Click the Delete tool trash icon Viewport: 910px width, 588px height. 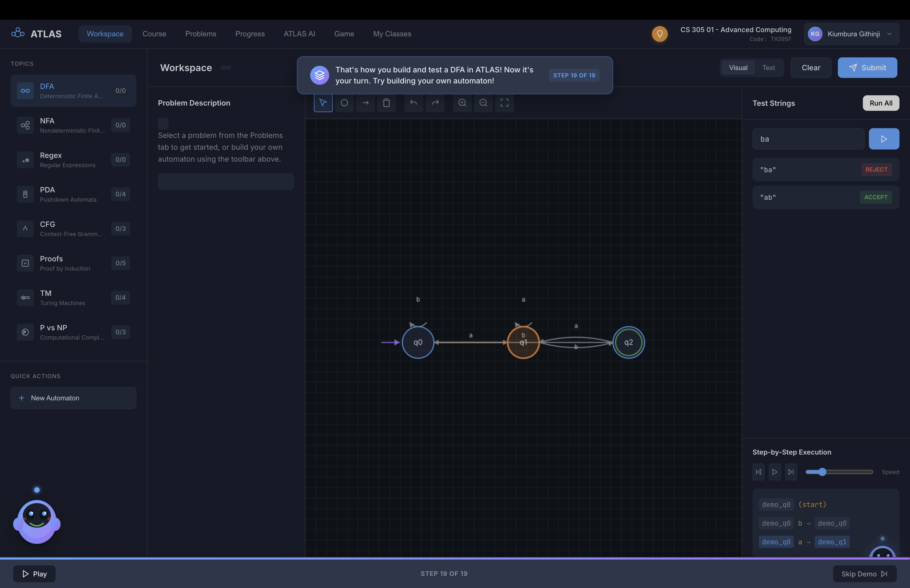tap(387, 103)
